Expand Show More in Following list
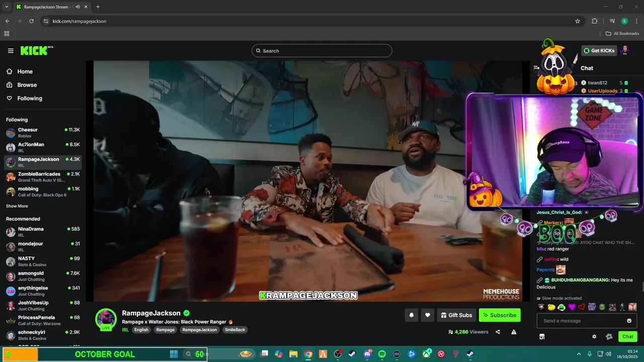The height and width of the screenshot is (362, 644). [x=17, y=206]
